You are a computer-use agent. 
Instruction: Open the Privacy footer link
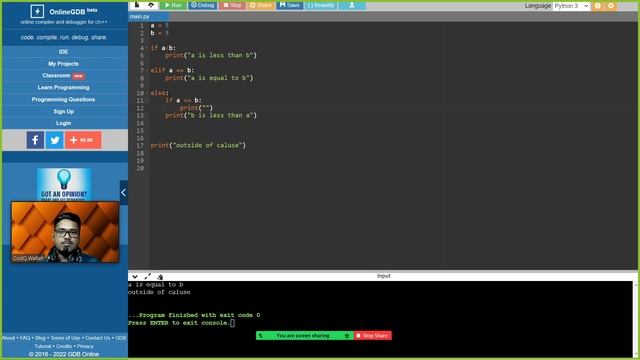85,346
